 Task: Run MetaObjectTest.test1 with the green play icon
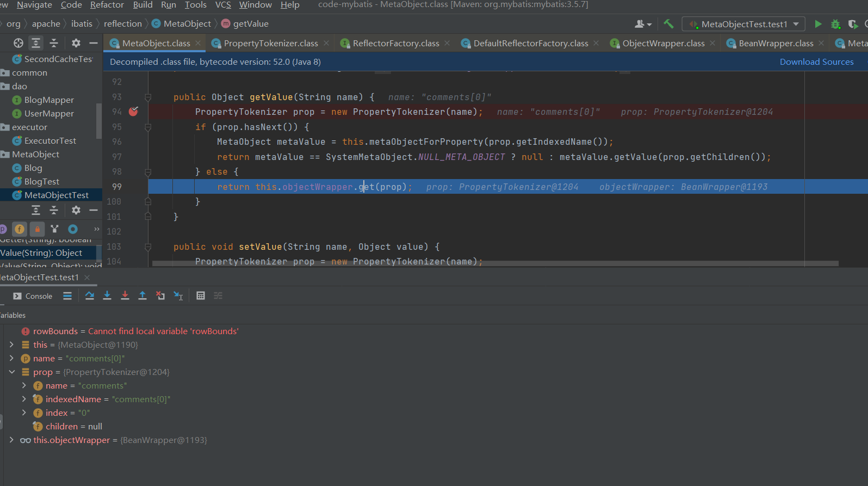tap(818, 24)
